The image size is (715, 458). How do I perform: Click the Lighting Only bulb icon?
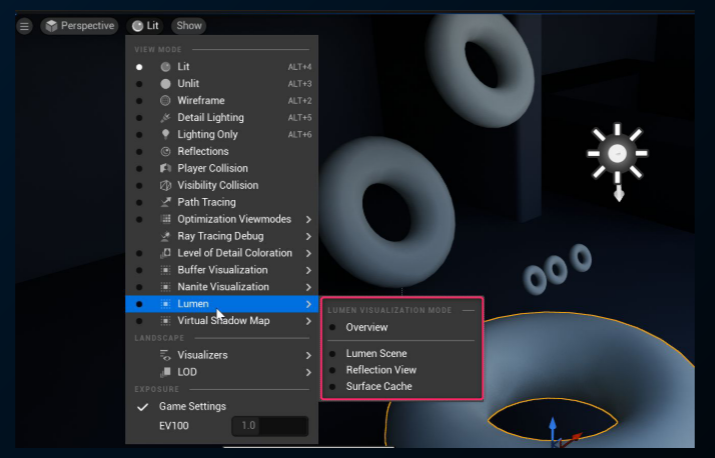tap(166, 134)
